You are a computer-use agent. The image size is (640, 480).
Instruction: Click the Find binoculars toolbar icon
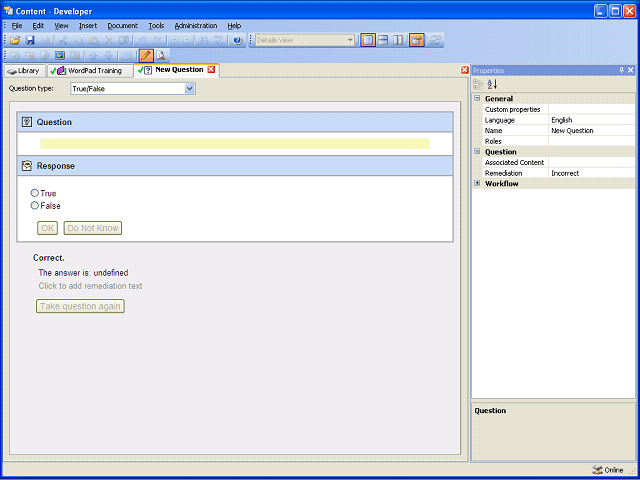click(204, 40)
